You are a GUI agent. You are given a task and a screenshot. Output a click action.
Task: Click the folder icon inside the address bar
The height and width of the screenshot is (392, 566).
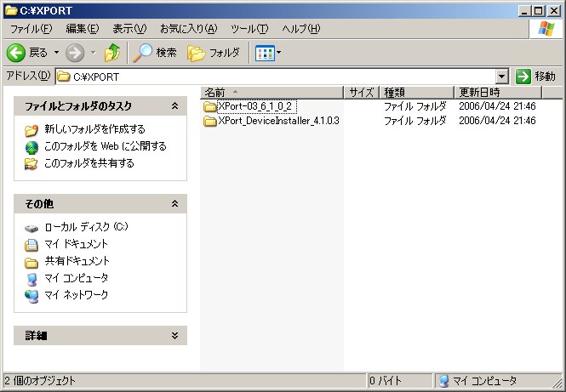pos(64,77)
